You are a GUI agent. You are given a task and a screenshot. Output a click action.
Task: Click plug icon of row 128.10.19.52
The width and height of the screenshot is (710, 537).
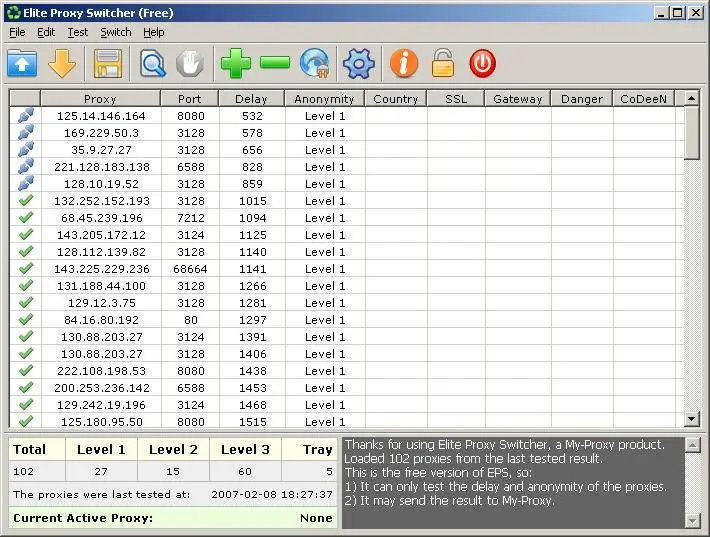(26, 183)
